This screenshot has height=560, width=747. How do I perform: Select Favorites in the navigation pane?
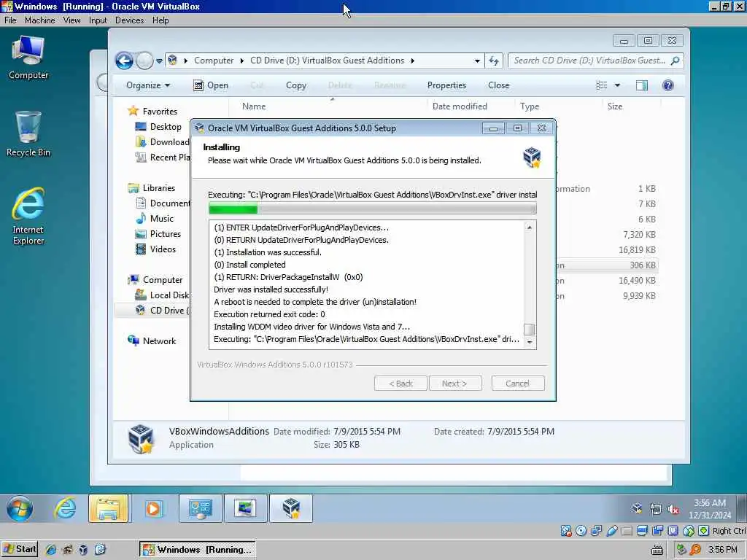153,111
